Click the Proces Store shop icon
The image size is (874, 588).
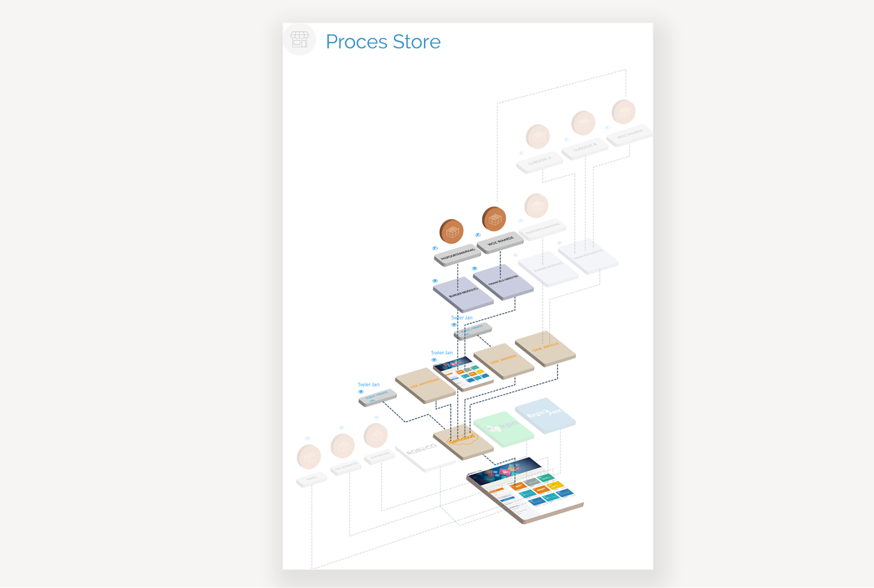click(299, 40)
